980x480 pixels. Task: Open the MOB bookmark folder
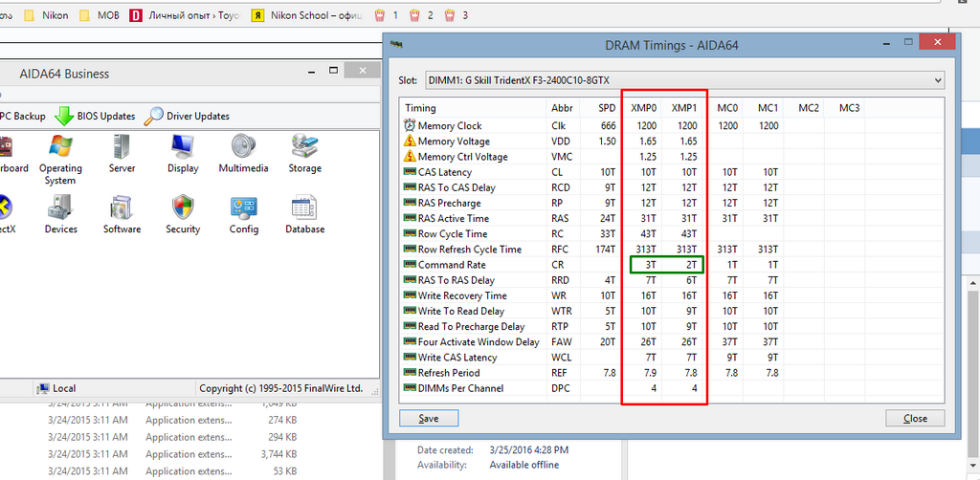(x=99, y=15)
